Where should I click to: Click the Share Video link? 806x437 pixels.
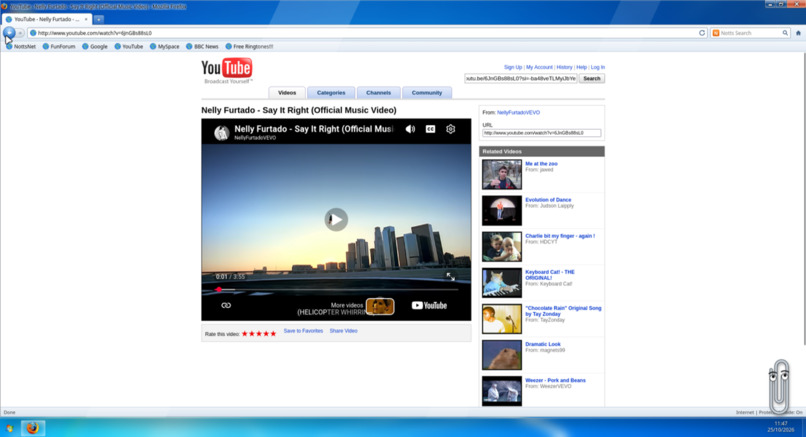point(343,331)
